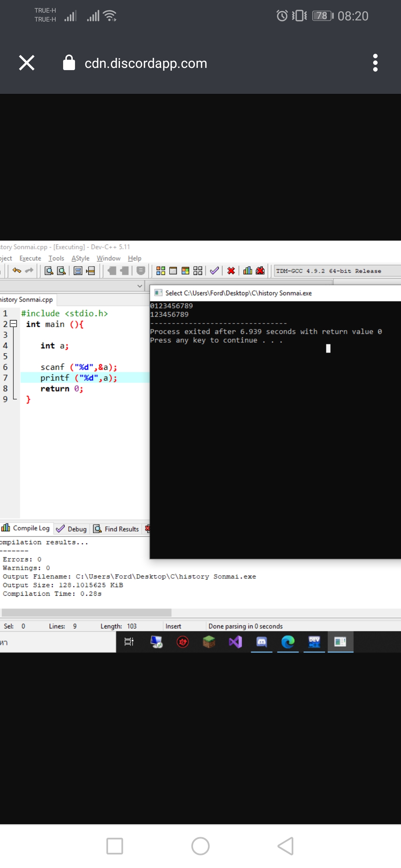Open the Execute menu
Screen dimensions: 401x868
click(30, 258)
